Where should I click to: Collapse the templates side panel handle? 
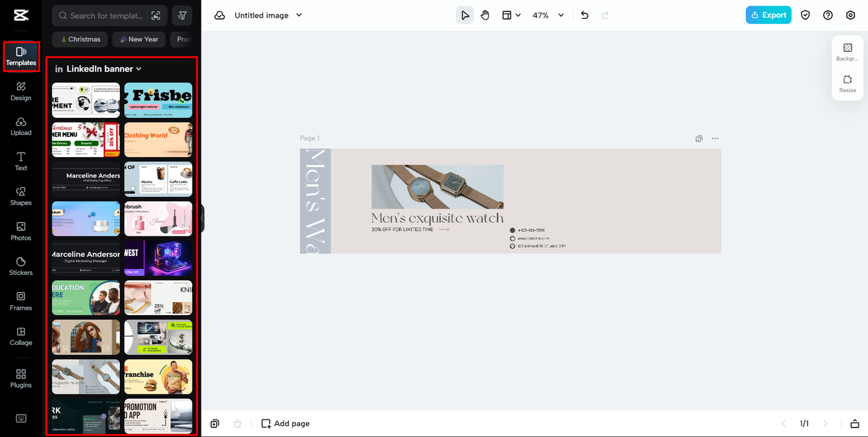tap(202, 219)
